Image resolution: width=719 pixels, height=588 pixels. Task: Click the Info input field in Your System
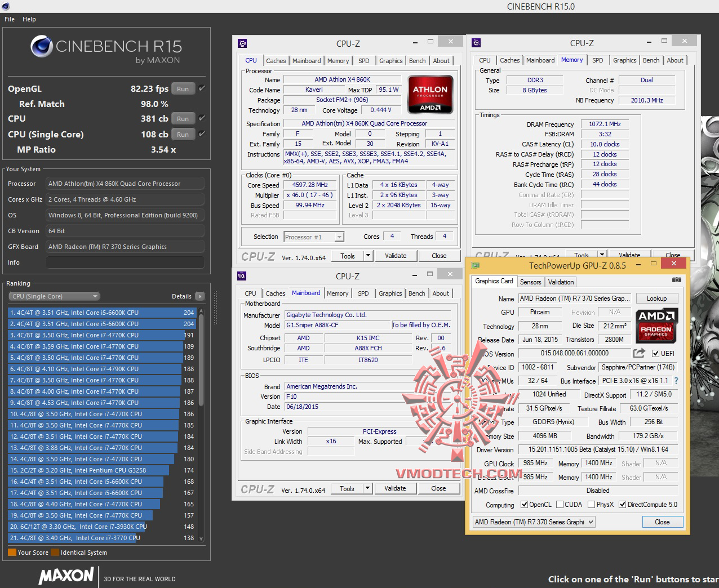coord(125,262)
